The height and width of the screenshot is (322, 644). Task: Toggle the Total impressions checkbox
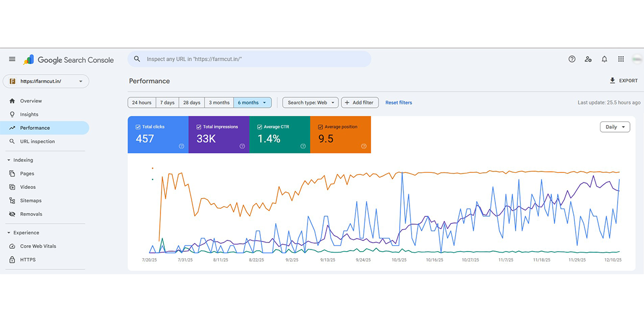click(x=199, y=127)
